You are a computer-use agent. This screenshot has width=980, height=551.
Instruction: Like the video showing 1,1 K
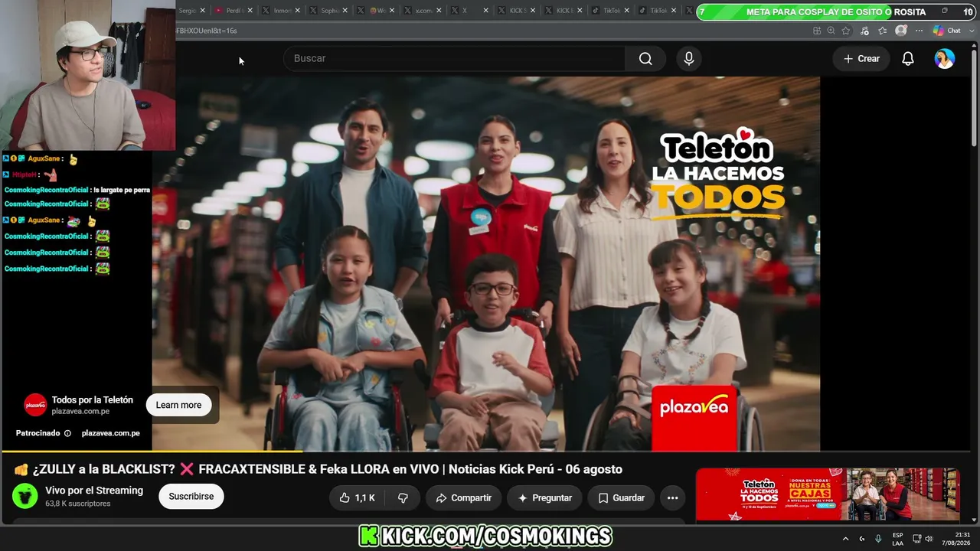click(x=358, y=497)
